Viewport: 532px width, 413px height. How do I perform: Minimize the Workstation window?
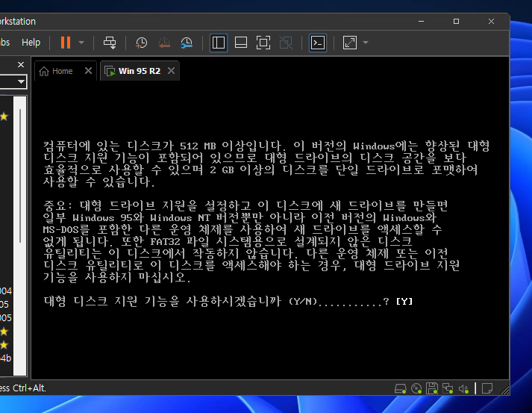[x=421, y=22]
